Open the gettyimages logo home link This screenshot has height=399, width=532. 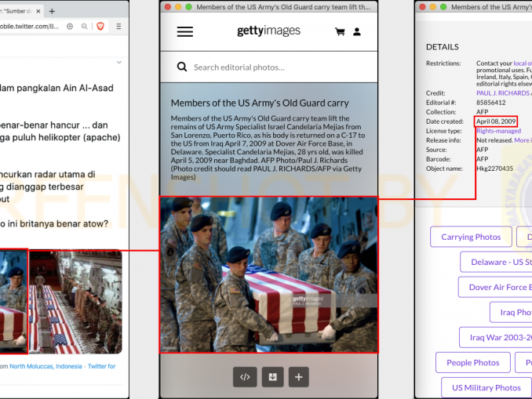(x=268, y=31)
